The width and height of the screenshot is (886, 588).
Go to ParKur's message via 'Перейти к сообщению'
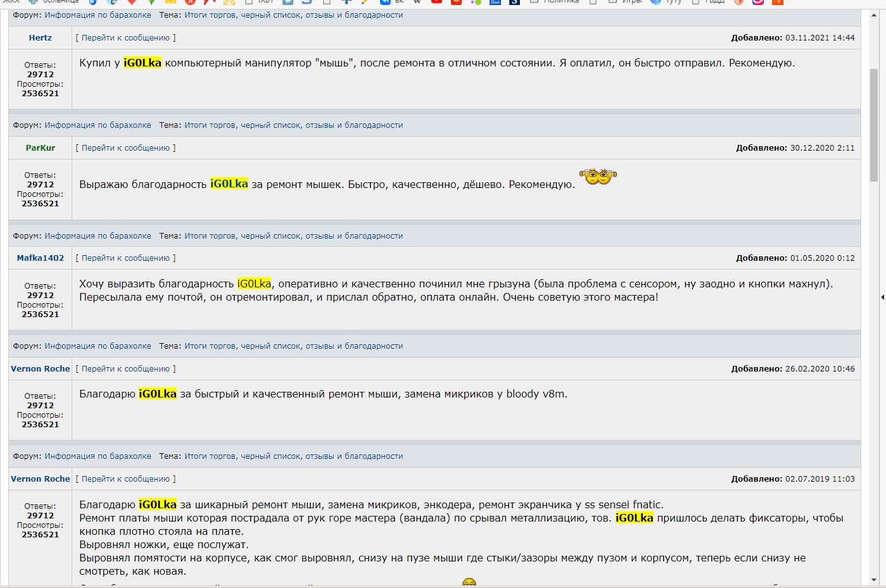[x=125, y=148]
